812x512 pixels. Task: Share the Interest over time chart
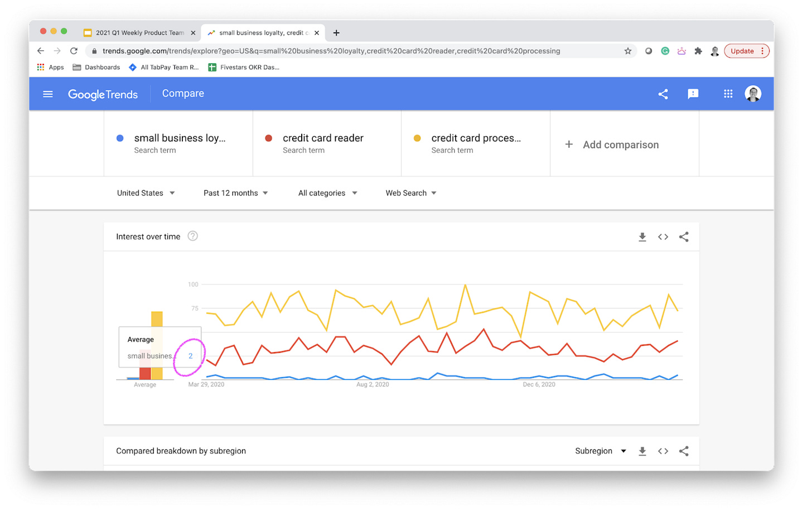point(684,237)
